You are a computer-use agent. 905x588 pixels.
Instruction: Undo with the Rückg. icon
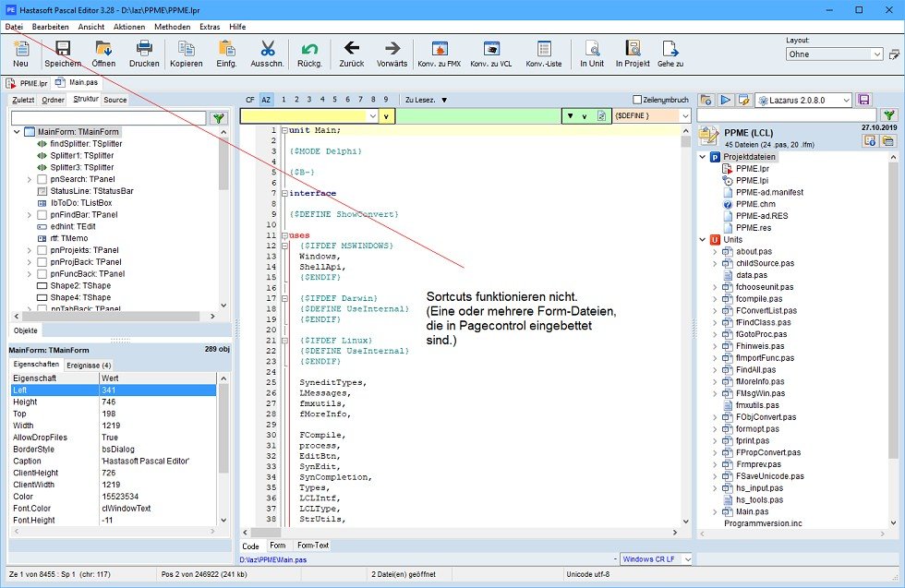pos(309,49)
